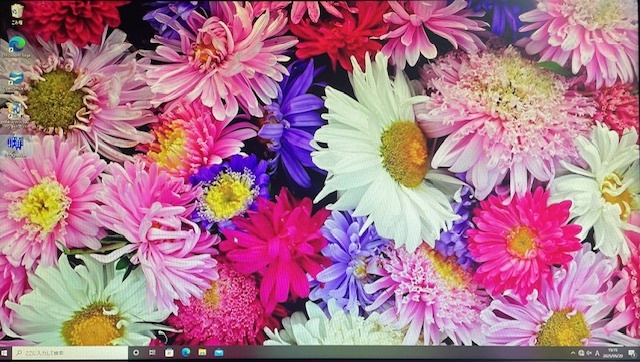Open the notification Action Center
The height and width of the screenshot is (362, 640).
point(632,353)
